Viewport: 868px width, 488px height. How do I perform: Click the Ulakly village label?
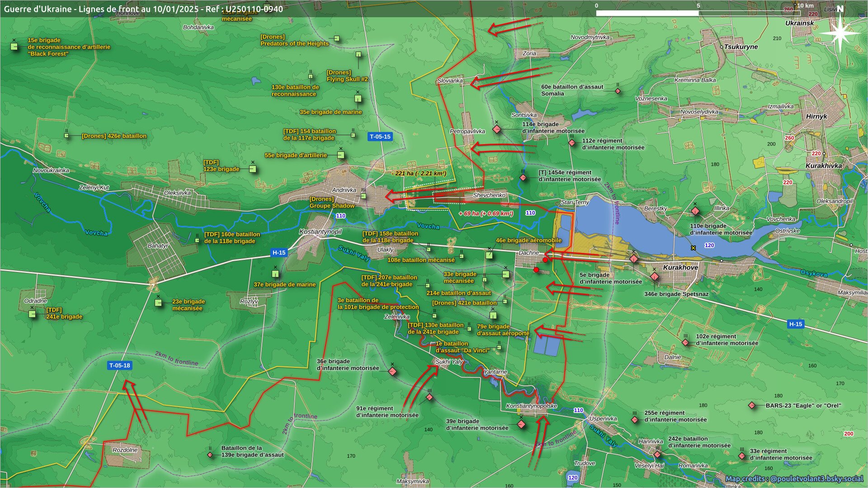[385, 249]
